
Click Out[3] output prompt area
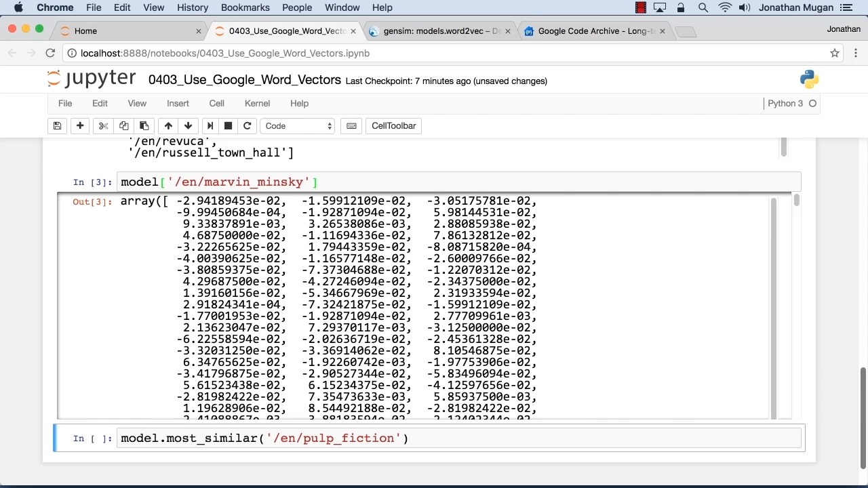pos(92,202)
